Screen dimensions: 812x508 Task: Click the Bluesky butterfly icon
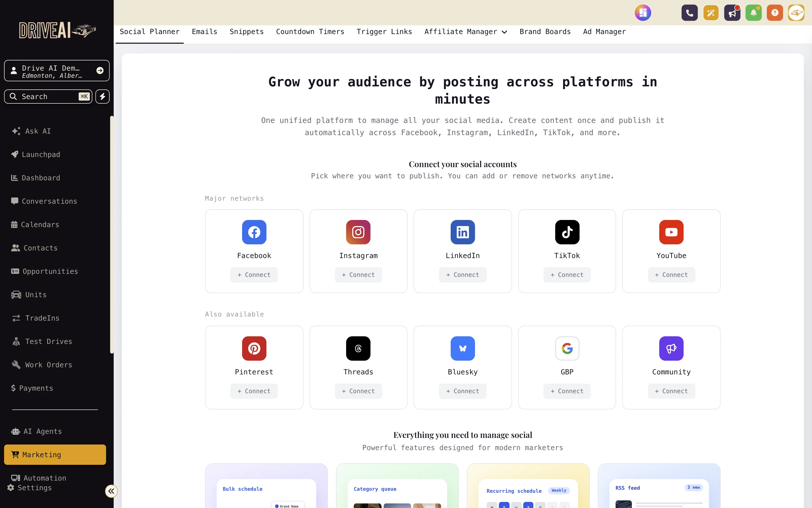click(463, 348)
